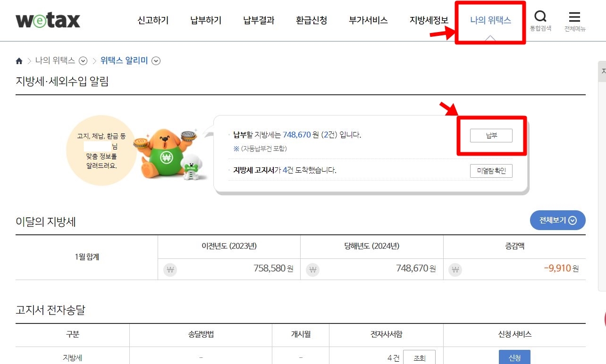Open the 지방세정보 menu

coord(429,20)
